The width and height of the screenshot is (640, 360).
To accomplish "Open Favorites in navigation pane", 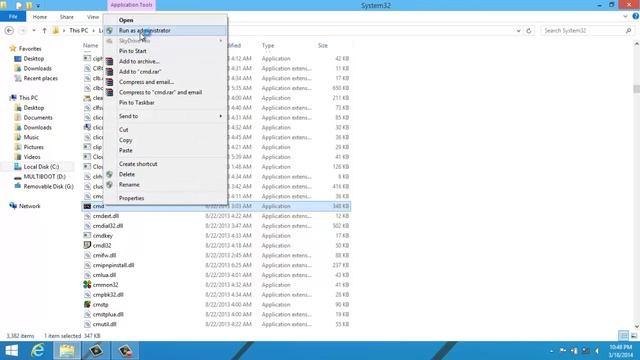I will coord(30,49).
